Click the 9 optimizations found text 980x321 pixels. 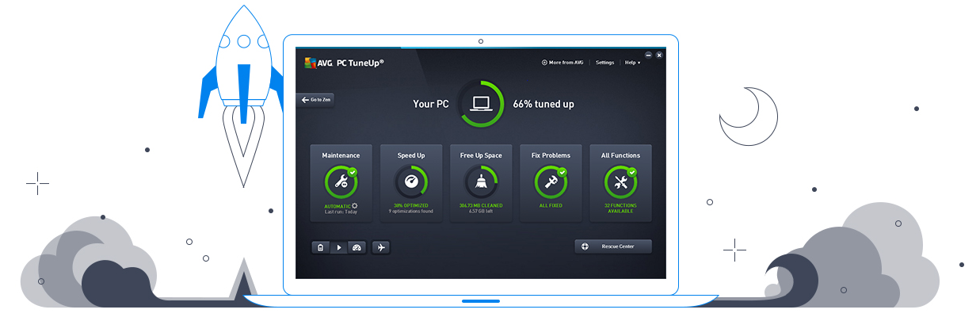tap(410, 212)
